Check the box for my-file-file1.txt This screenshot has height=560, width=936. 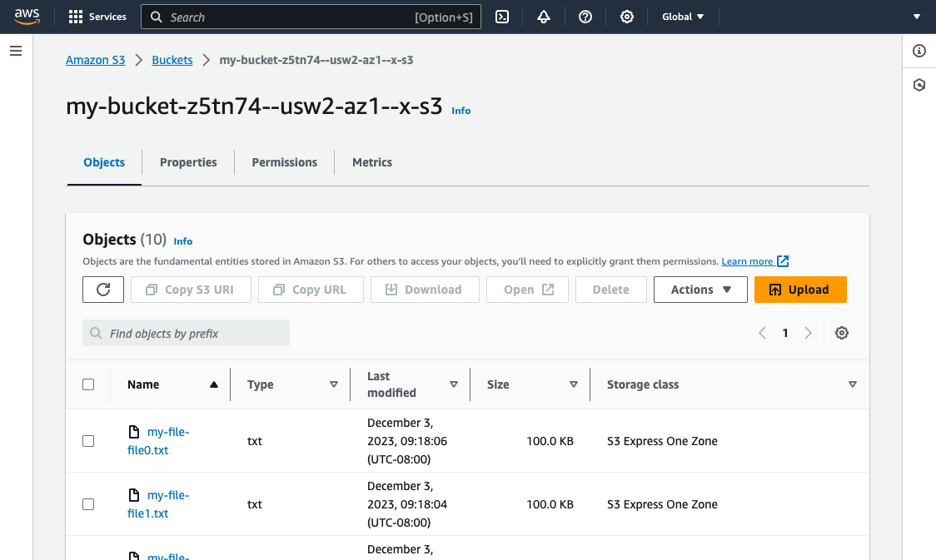(x=88, y=504)
